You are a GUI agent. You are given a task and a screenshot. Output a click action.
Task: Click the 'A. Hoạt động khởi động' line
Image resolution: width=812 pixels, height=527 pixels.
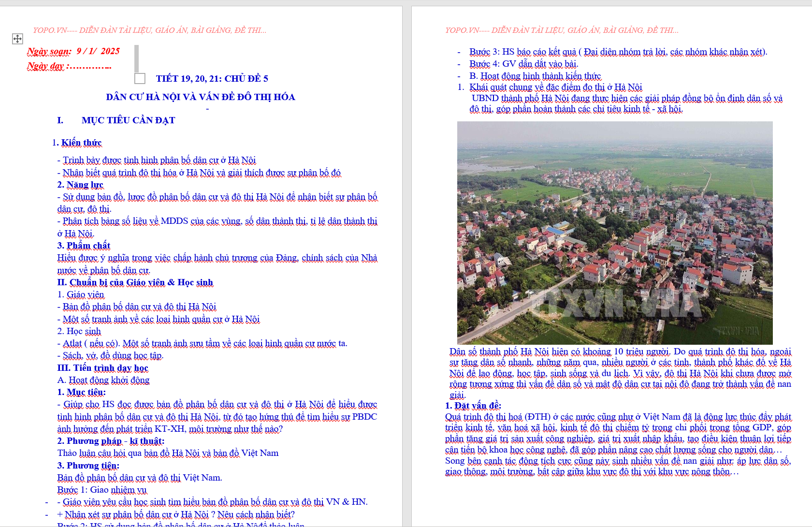coord(103,380)
